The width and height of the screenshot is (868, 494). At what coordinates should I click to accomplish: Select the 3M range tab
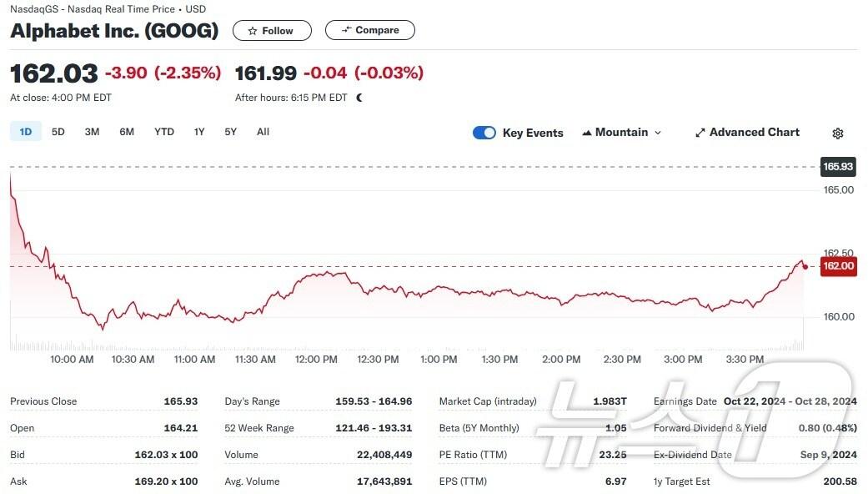(x=92, y=132)
